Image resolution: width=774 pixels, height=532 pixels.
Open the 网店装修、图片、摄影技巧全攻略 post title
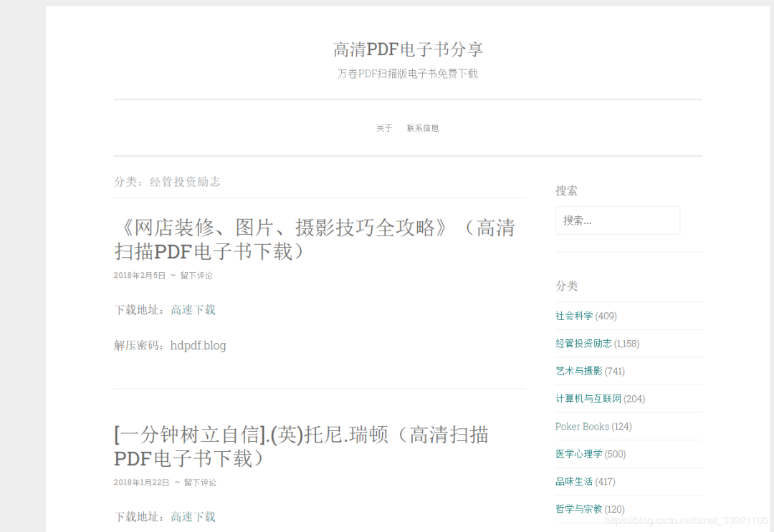coord(315,240)
